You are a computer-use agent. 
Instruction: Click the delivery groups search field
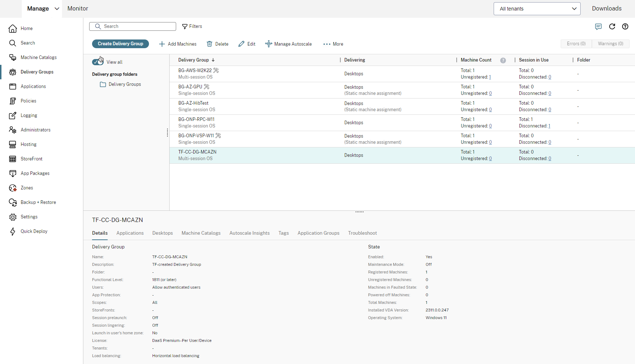coord(133,26)
